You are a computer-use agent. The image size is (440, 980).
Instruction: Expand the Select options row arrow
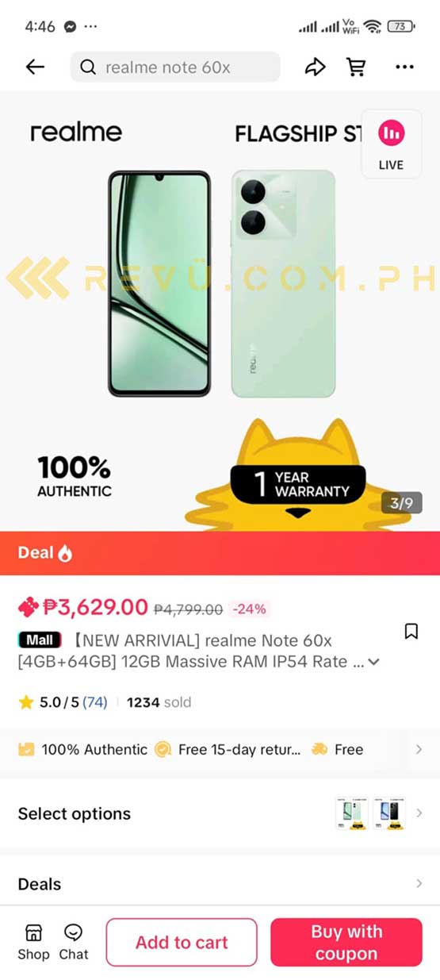coord(419,813)
